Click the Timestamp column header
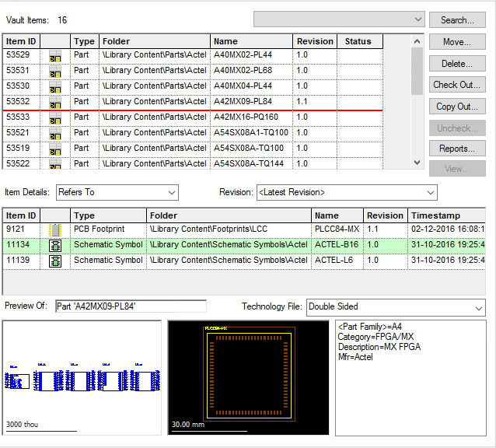The image size is (496, 448). click(446, 215)
